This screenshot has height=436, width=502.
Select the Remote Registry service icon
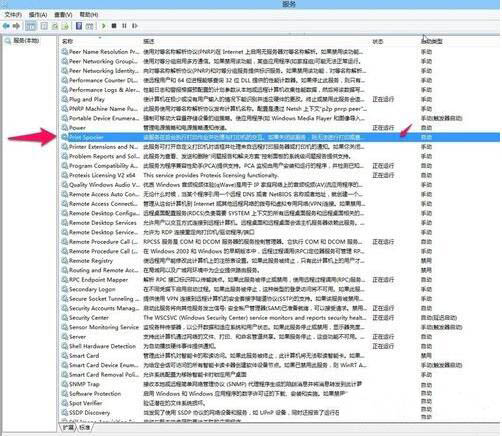65,261
